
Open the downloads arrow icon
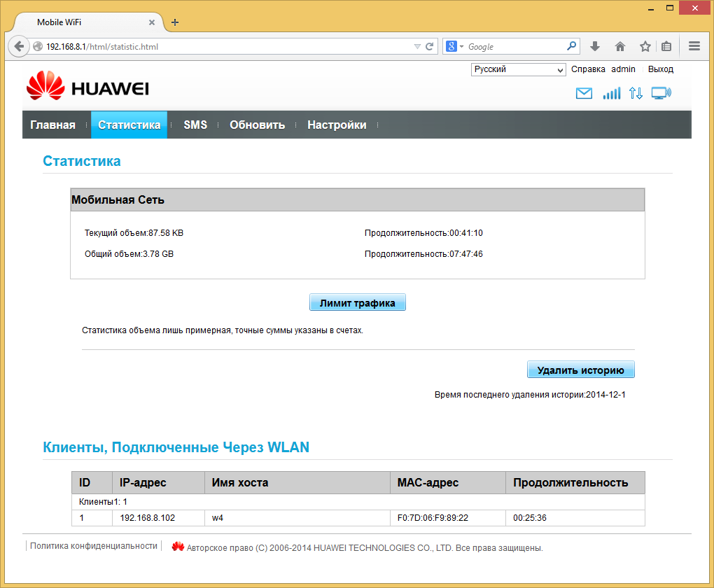595,46
